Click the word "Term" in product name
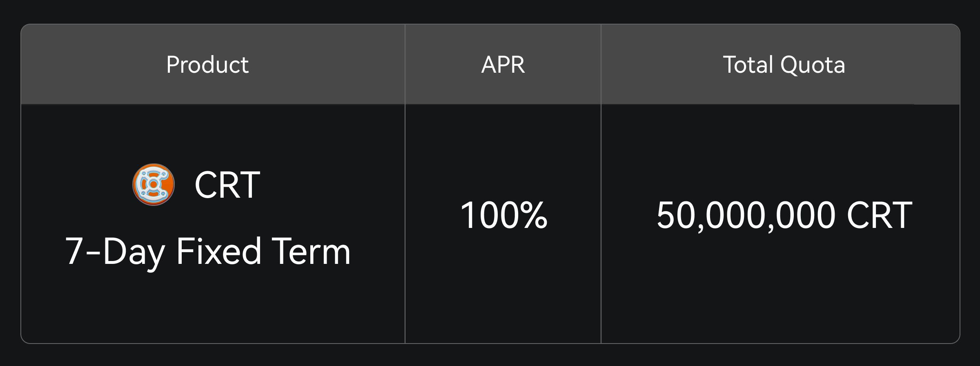Viewport: 980px width, 366px height. coord(311,252)
